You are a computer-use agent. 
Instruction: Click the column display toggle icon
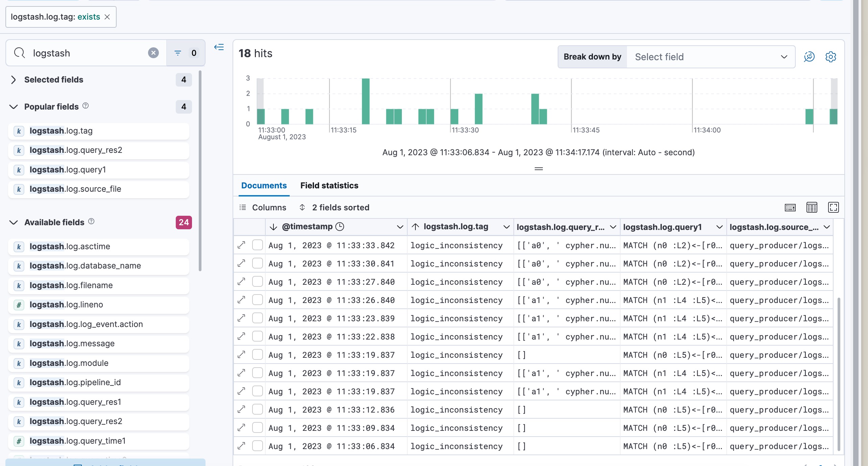point(812,207)
